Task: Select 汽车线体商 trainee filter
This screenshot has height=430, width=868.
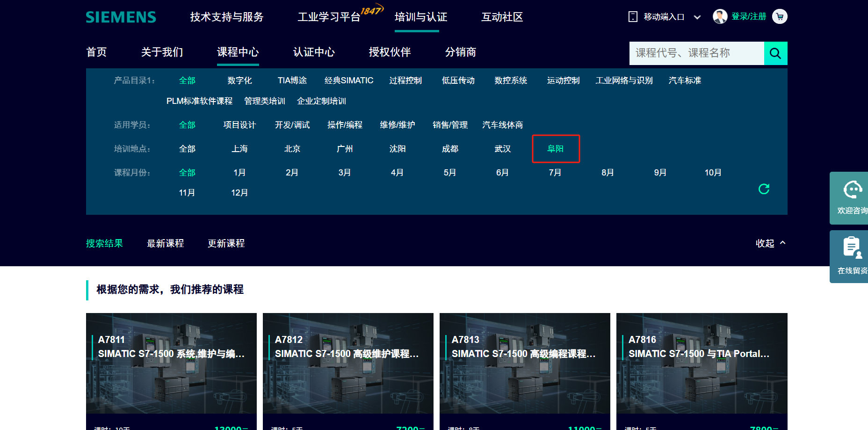Action: [503, 125]
